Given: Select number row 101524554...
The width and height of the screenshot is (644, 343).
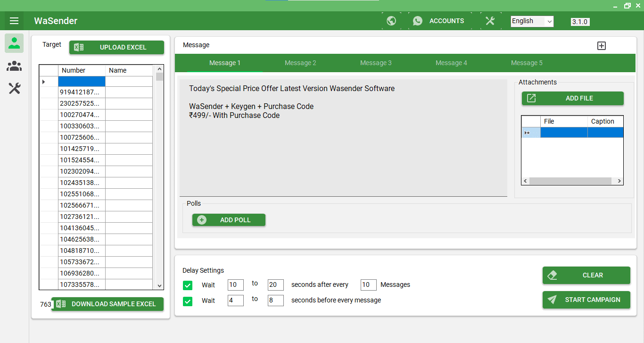Looking at the screenshot, I should point(82,160).
